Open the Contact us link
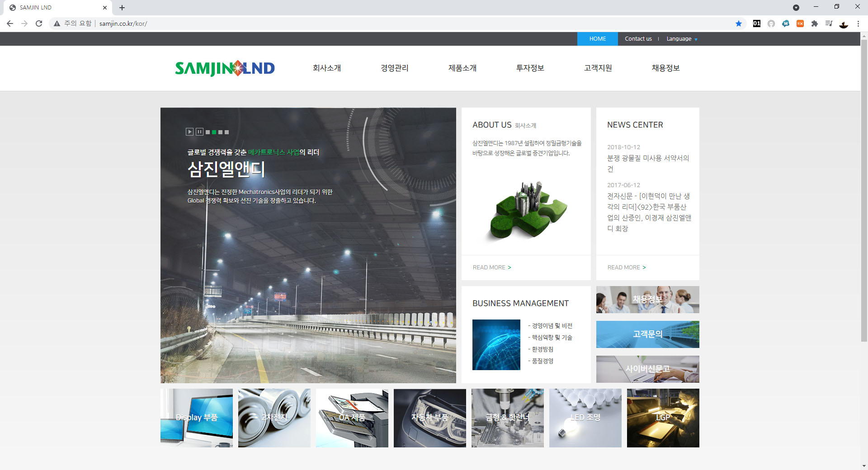Screen dimensions: 868x470 pos(638,39)
